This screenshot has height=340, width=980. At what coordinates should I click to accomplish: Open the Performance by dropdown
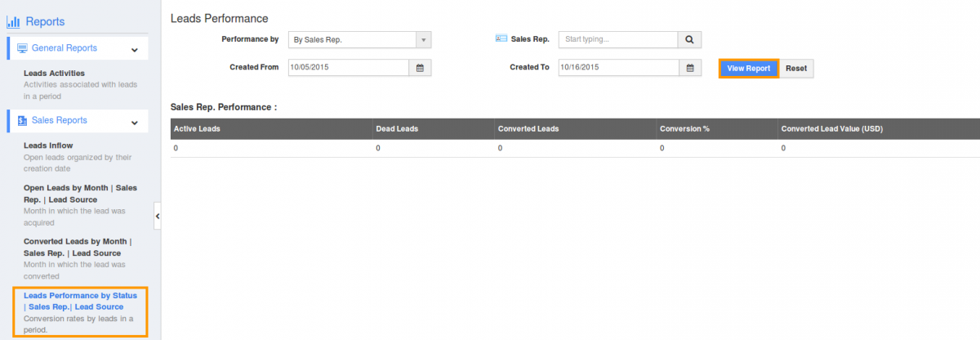tap(359, 39)
